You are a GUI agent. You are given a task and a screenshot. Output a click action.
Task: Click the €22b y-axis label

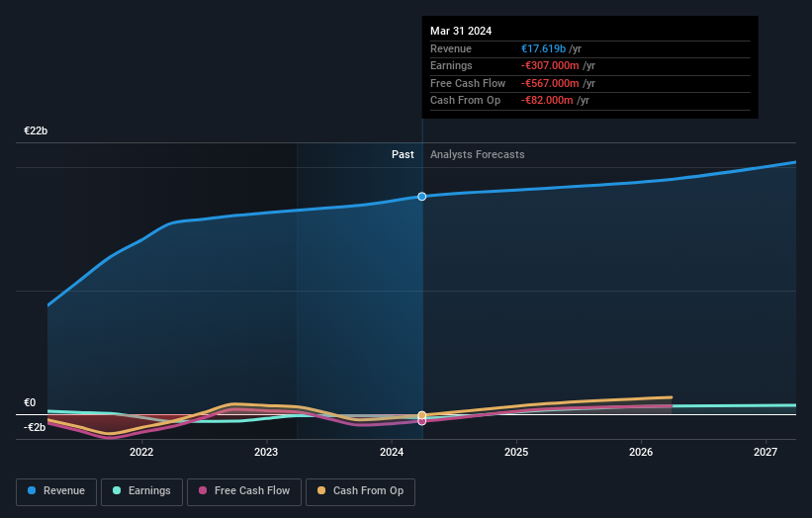click(x=36, y=130)
